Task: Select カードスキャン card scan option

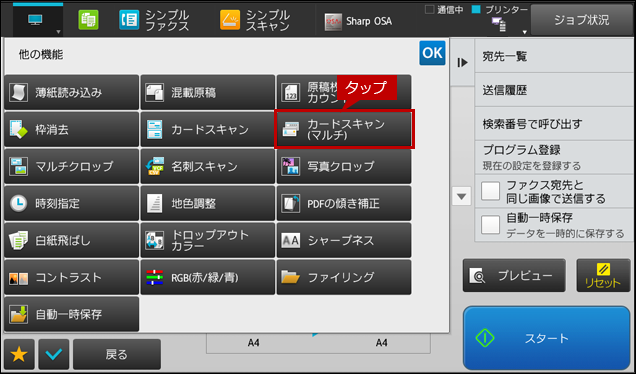Action: (x=208, y=130)
